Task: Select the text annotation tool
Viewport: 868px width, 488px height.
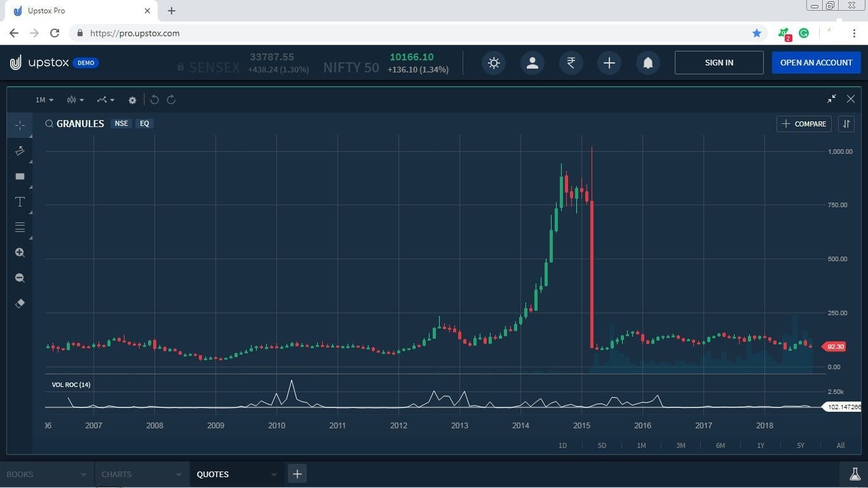Action: [20, 201]
